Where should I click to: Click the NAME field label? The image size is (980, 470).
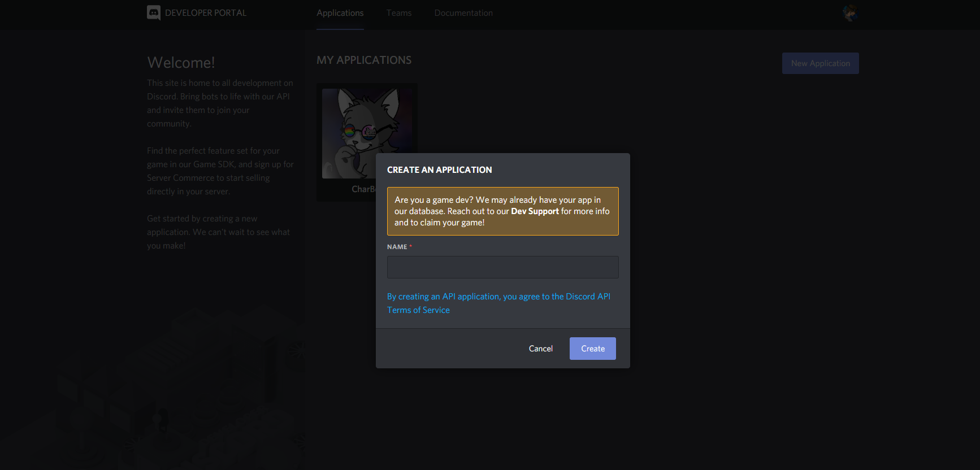point(397,247)
